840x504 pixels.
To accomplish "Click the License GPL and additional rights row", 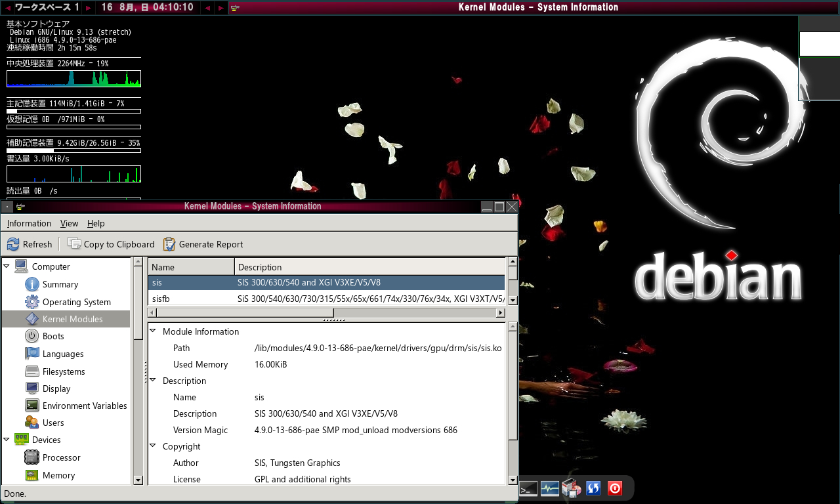I will click(326, 479).
